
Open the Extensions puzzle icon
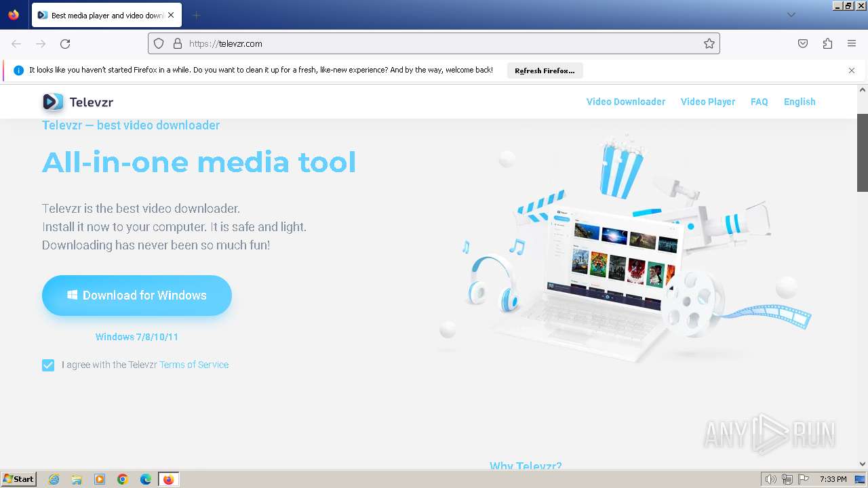tap(827, 43)
